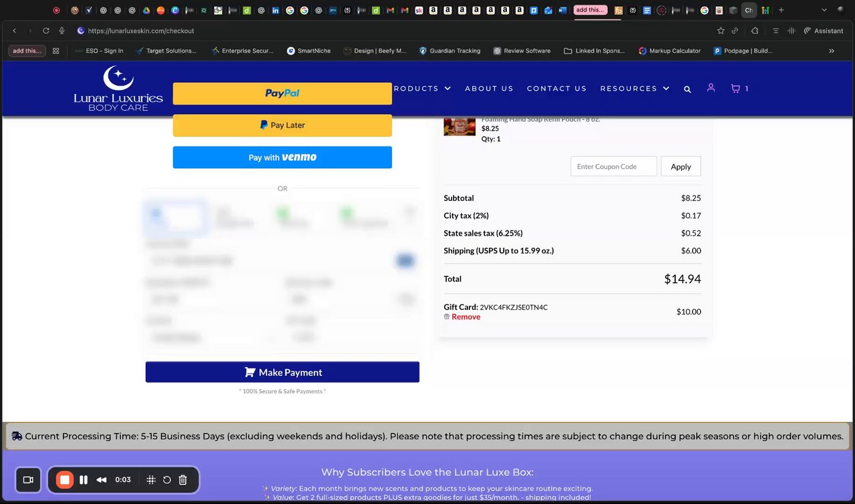The image size is (855, 504).
Task: Open the browser Assistant
Action: click(x=824, y=31)
